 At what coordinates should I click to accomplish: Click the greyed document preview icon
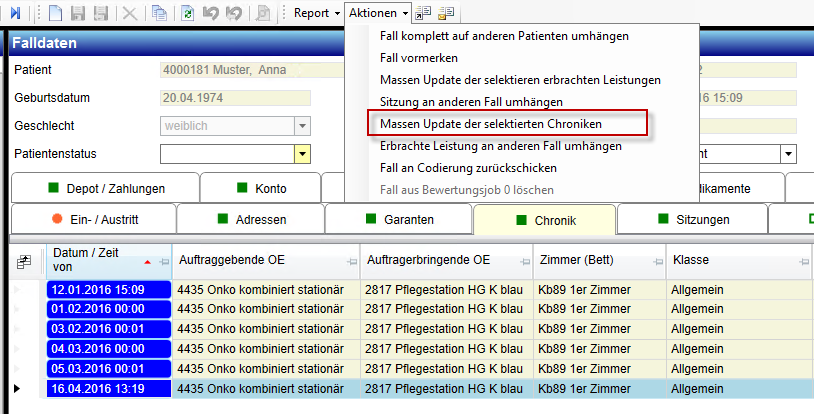(x=263, y=13)
